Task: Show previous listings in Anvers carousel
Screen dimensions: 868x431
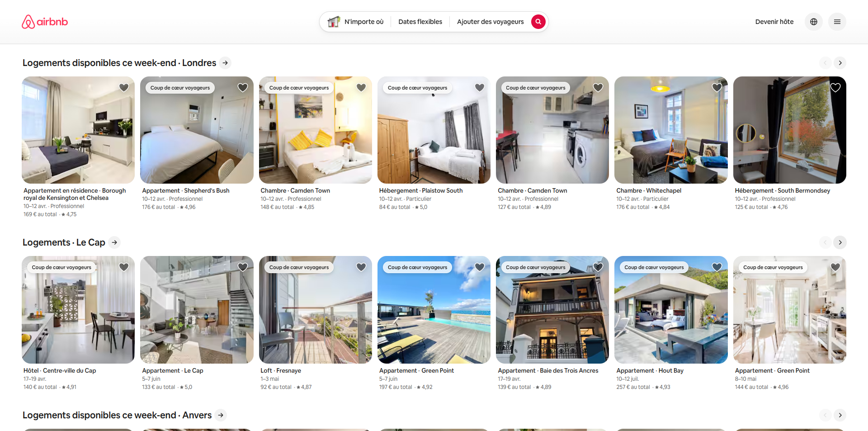Action: click(x=825, y=415)
